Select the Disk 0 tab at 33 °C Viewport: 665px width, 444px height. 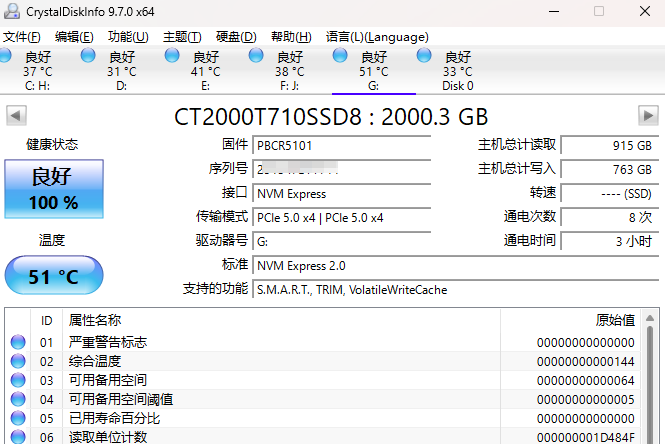458,71
